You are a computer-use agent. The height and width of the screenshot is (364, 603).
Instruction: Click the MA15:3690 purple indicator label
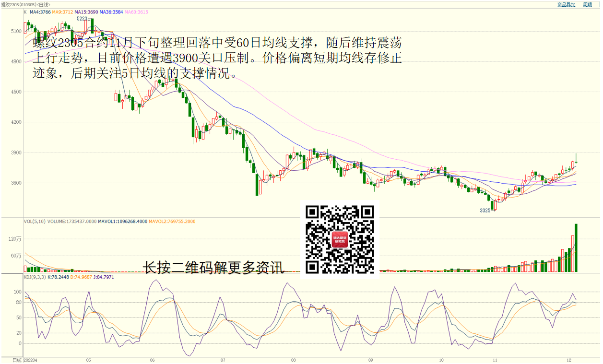coord(86,12)
